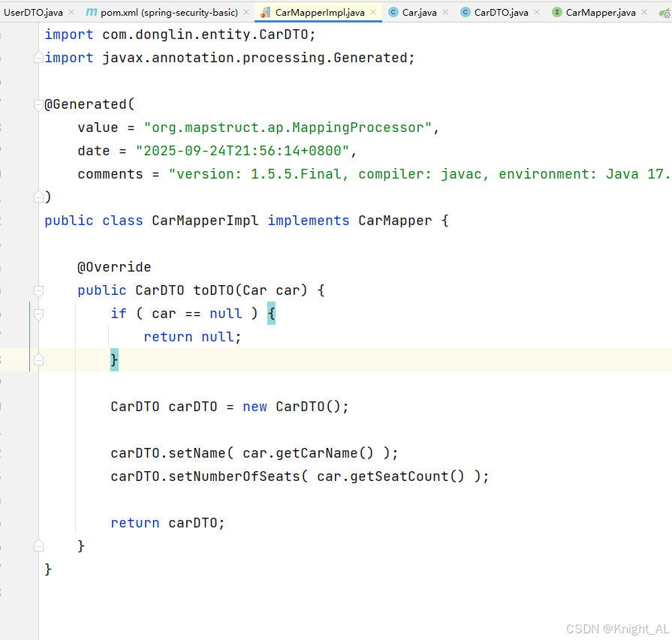Close the CarDTO.java tab

tap(537, 13)
